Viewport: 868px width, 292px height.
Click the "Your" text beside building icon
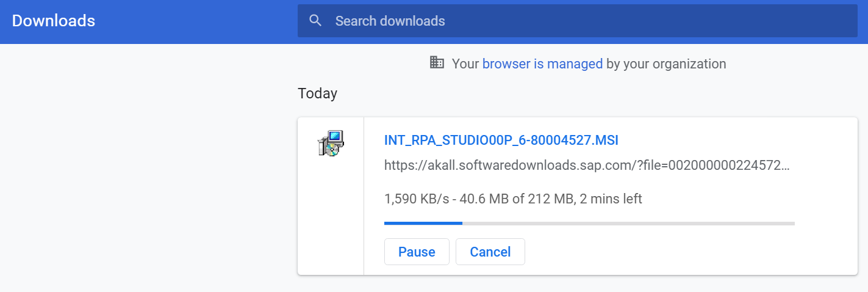[465, 64]
